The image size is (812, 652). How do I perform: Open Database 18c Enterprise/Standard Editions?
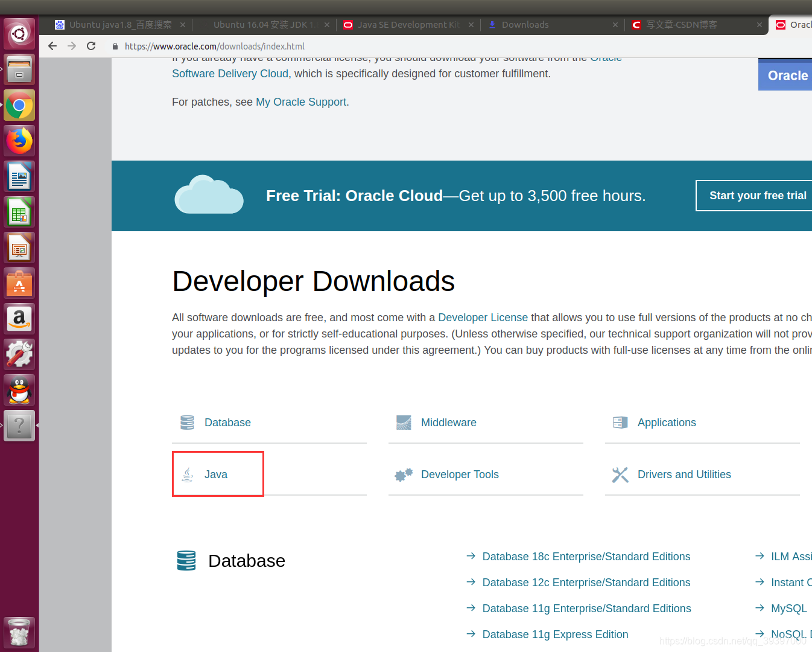(586, 557)
